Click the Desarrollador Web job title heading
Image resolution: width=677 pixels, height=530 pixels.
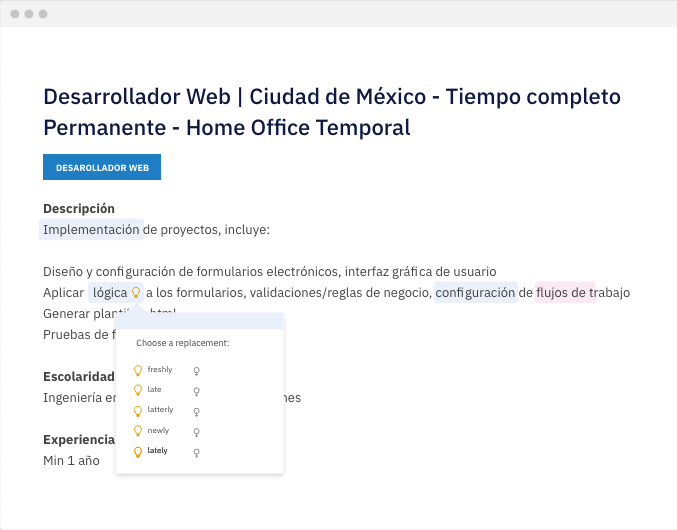pyautogui.click(x=332, y=112)
